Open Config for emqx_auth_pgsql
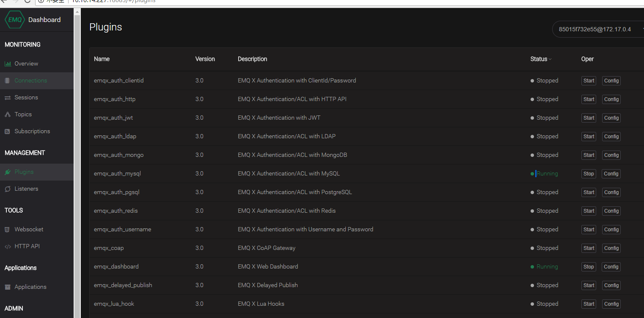 (x=611, y=192)
